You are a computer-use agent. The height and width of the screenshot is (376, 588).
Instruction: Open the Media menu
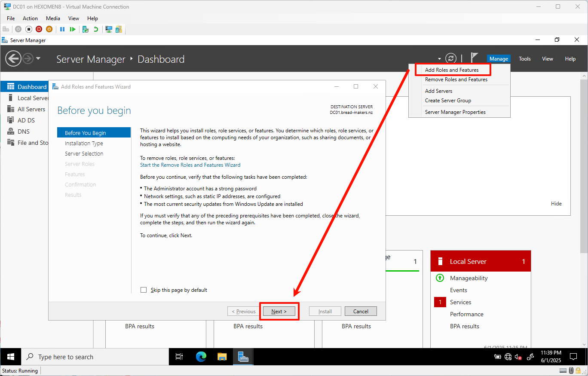(53, 18)
